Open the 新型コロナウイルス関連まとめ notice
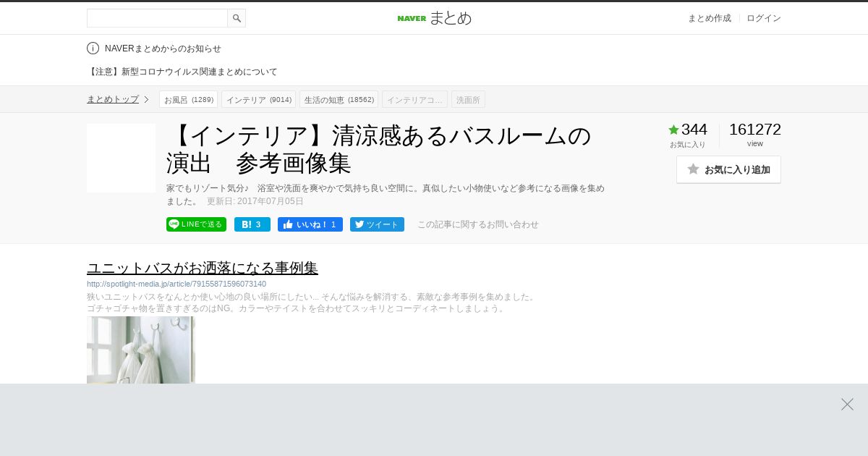 [x=182, y=72]
